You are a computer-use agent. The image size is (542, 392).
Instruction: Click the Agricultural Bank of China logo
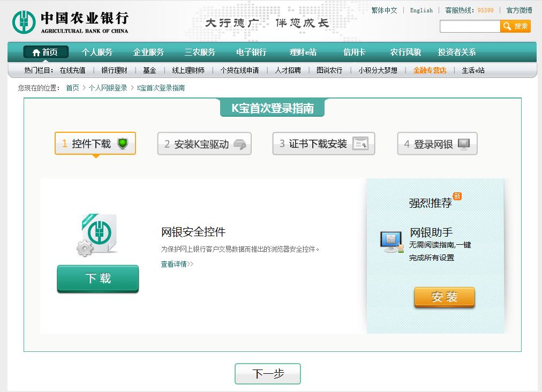click(x=70, y=21)
